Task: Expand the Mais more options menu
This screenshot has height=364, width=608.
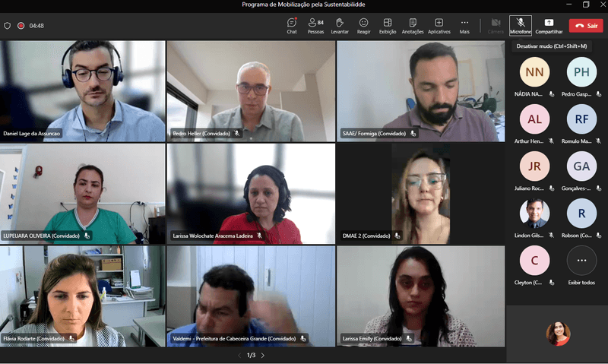Action: [x=464, y=25]
